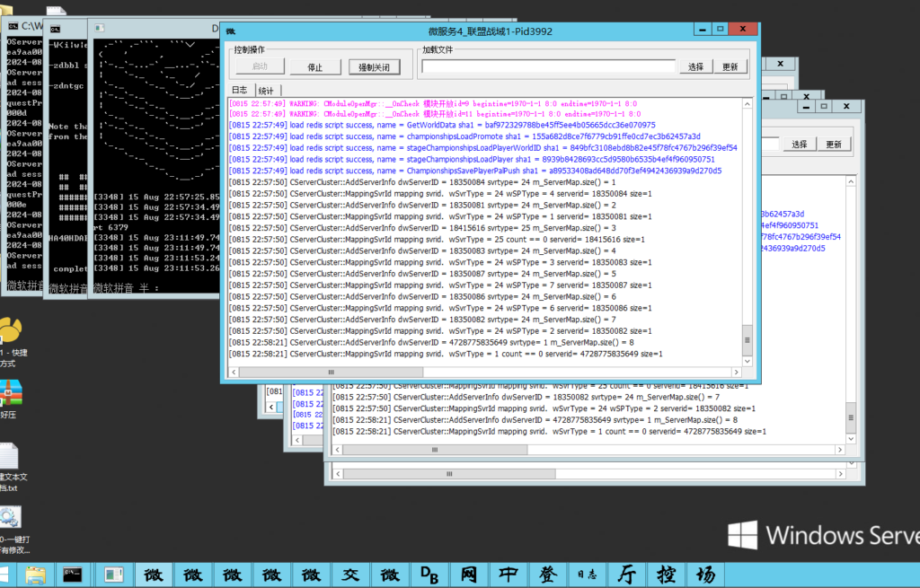Switch to the 统计 tab

coord(266,91)
